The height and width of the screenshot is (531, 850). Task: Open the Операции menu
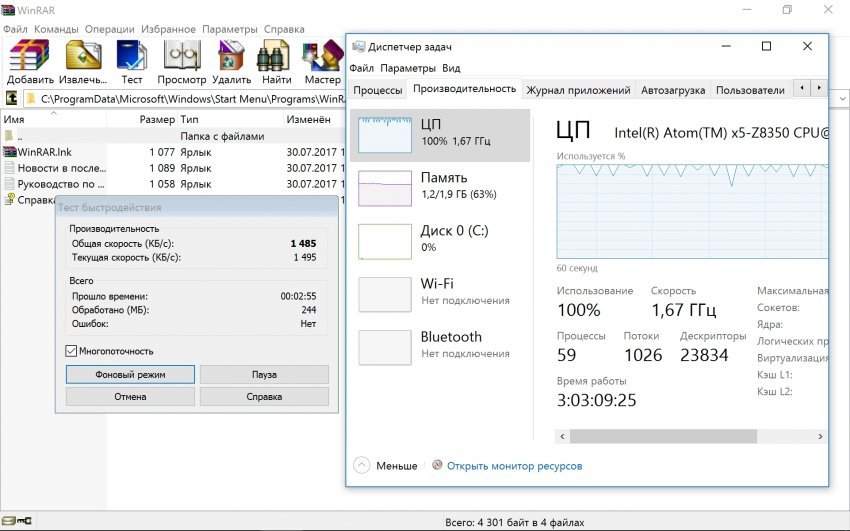click(x=110, y=29)
